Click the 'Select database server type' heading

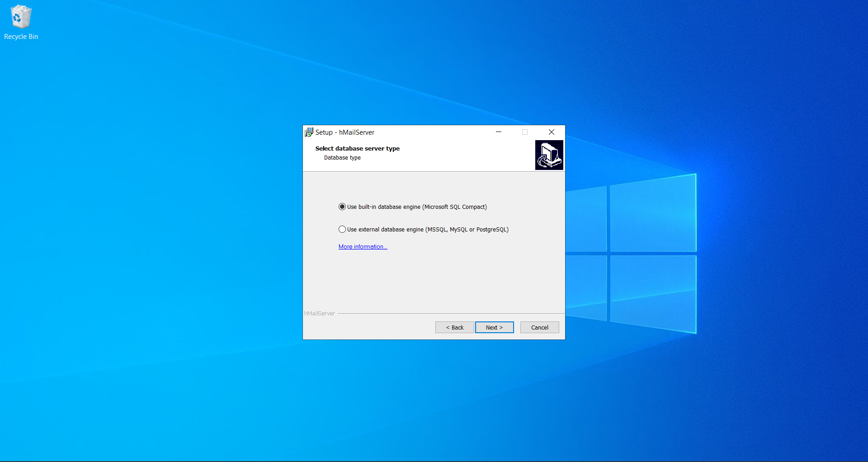tap(357, 148)
